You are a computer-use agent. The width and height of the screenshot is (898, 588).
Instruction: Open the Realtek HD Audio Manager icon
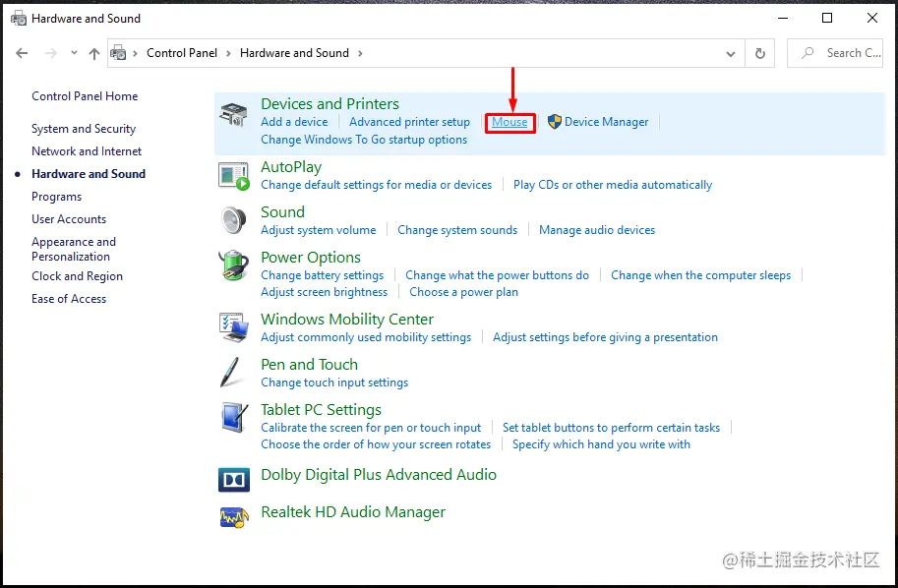click(234, 517)
